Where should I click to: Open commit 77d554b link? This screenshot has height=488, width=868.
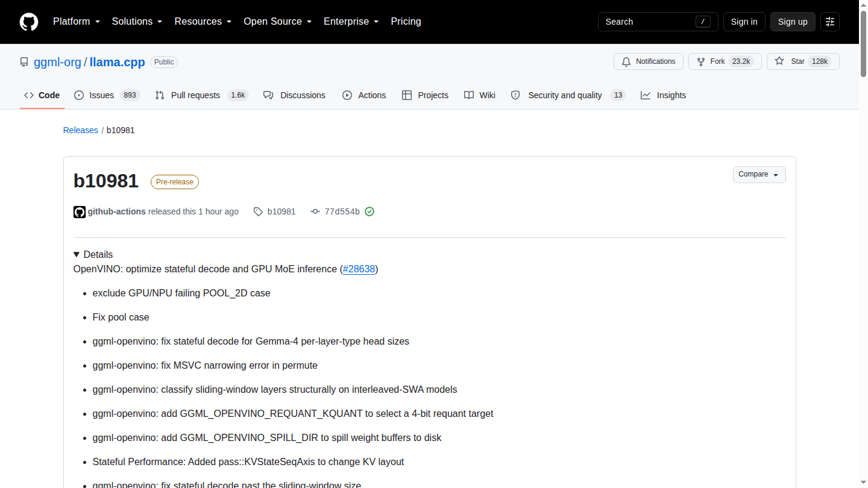[x=342, y=211]
